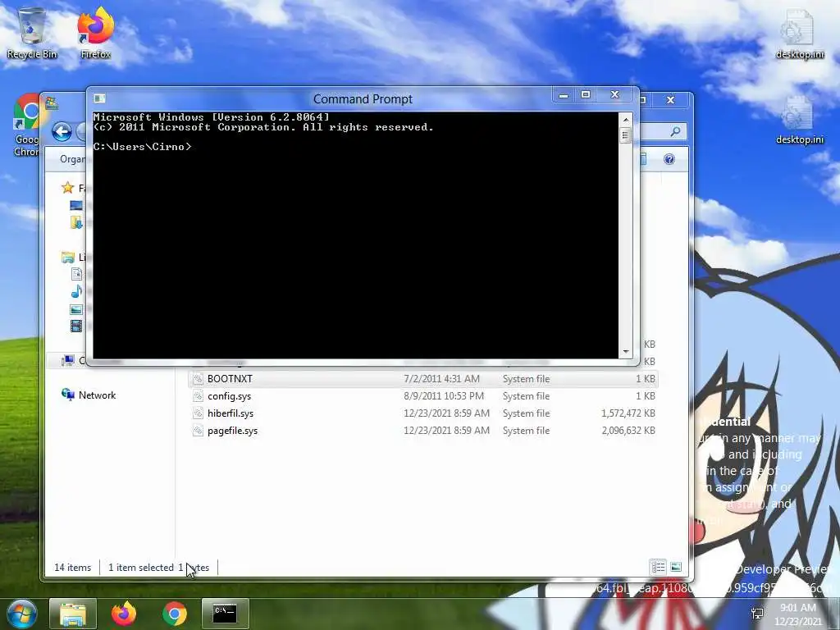The height and width of the screenshot is (630, 840).
Task: Click the 7/2/2011 4:31 AM date cell
Action: [x=441, y=379]
